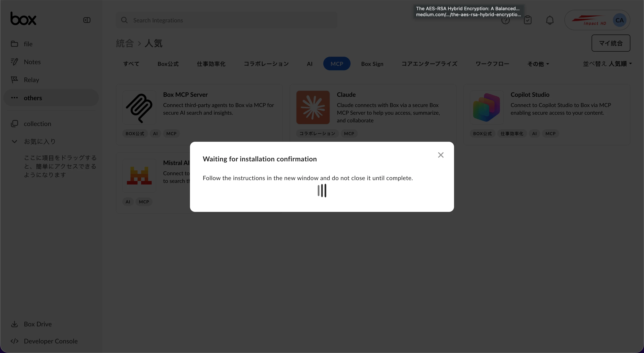Viewport: 644px width, 353px height.
Task: Open the notifications bell
Action: click(x=549, y=20)
